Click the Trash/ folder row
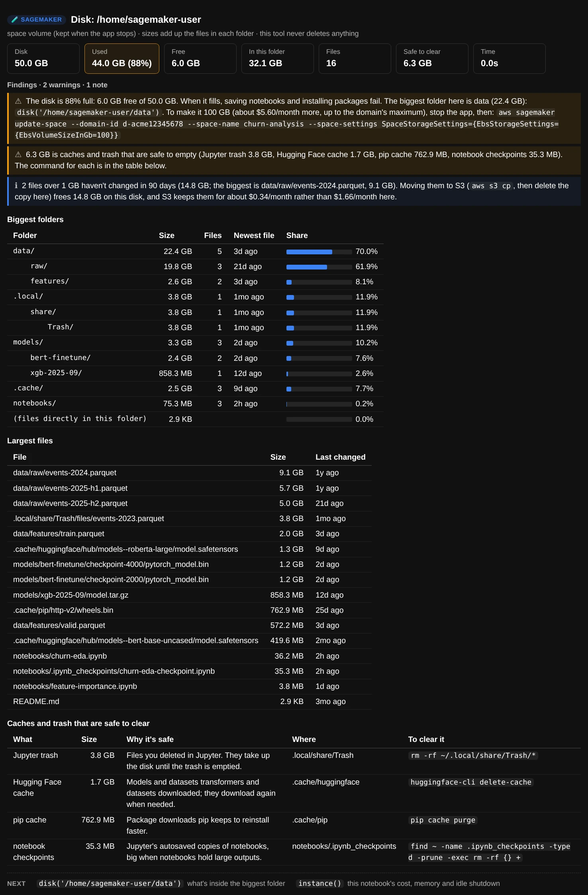Image resolution: width=588 pixels, height=895 pixels. 195,328
